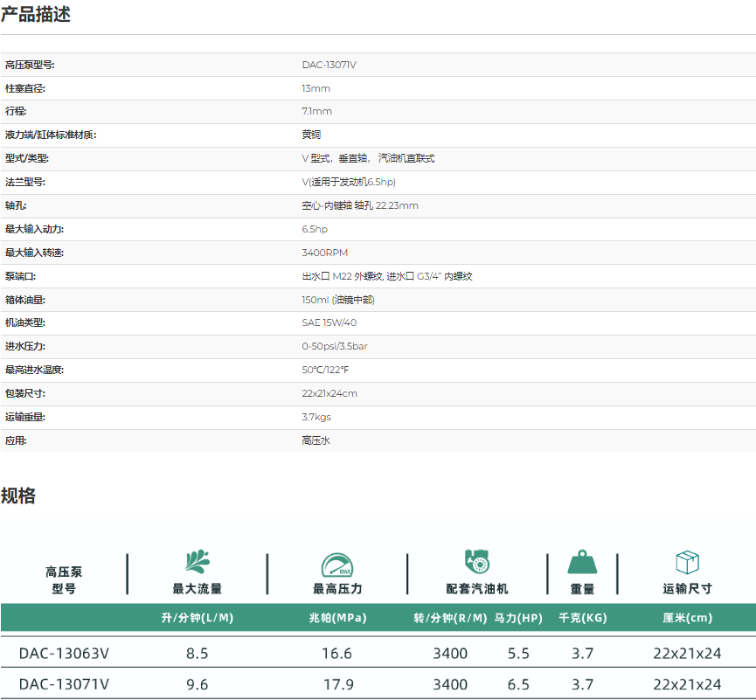756x700 pixels.
Task: Click the 马力(HP) column header
Action: point(518,618)
